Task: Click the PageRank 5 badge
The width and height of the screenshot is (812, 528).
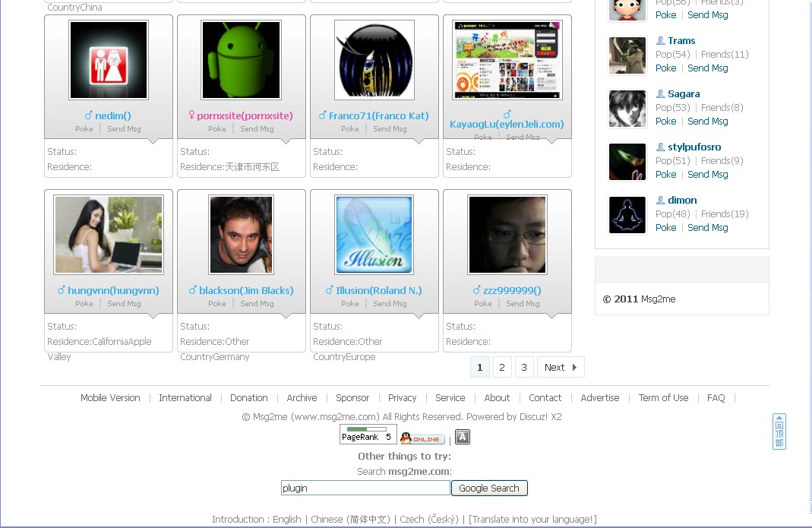Action: tap(368, 435)
